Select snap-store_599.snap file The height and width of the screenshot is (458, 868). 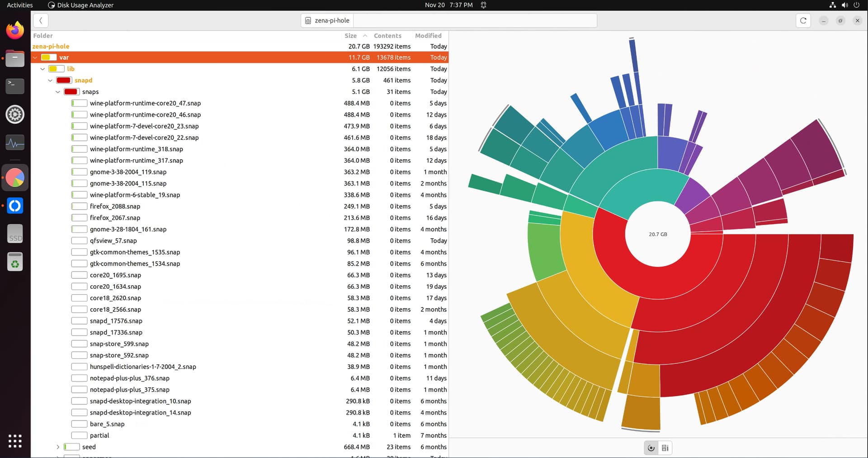[240, 344]
